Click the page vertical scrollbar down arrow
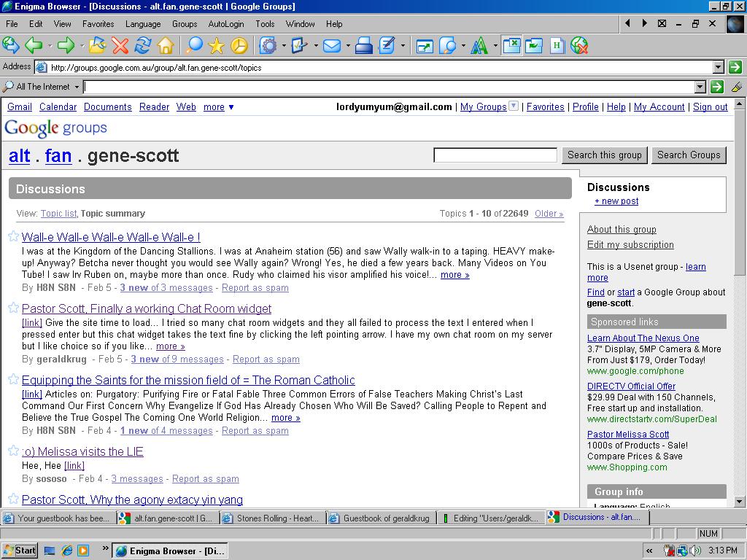The image size is (747, 560). [x=739, y=501]
